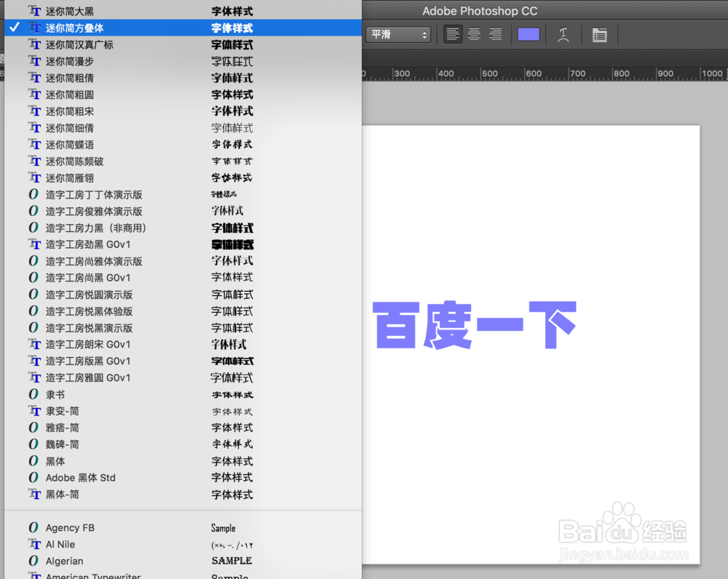Select font 迷你简粗圆

pyautogui.click(x=183, y=95)
